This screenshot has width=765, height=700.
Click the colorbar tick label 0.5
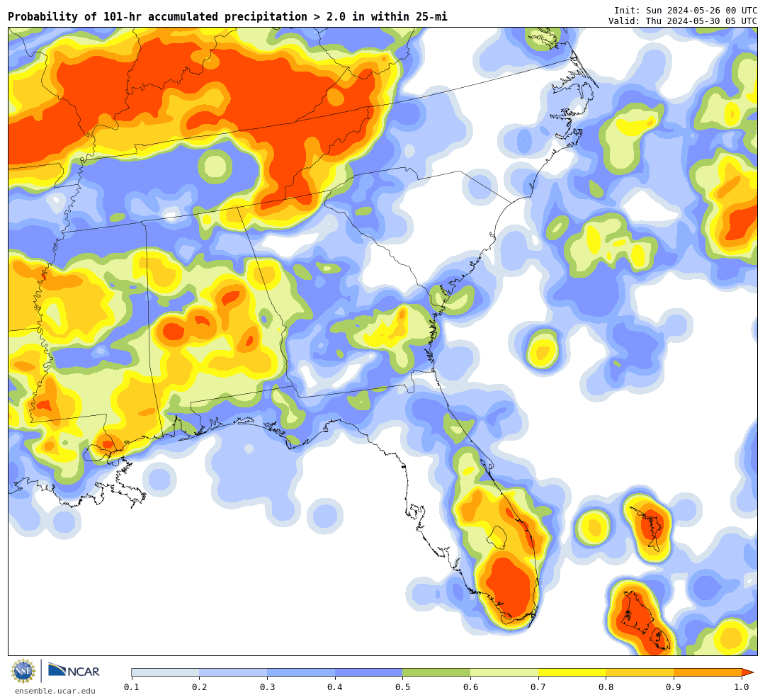click(x=402, y=687)
